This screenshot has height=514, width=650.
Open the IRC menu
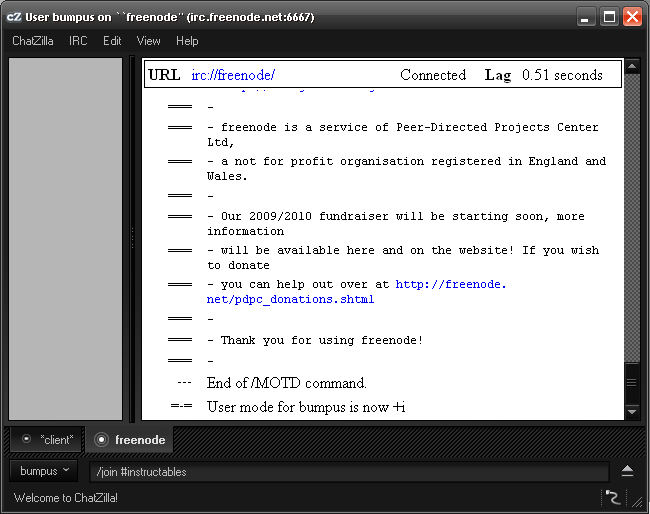(78, 41)
